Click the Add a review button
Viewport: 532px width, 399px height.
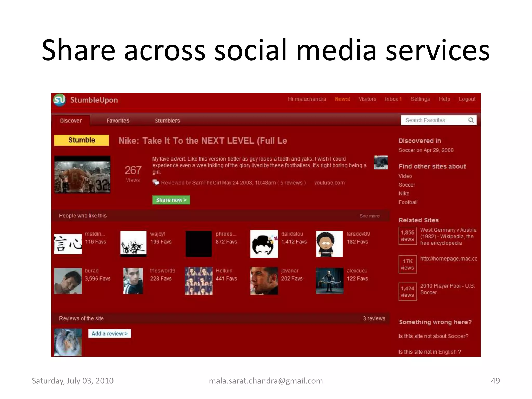coord(109,334)
